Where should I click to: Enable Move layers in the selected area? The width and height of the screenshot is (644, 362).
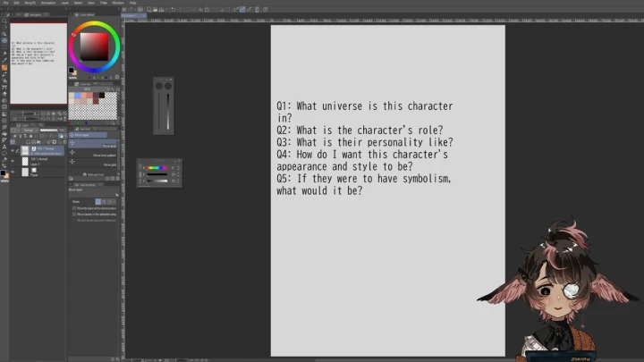[74, 215]
